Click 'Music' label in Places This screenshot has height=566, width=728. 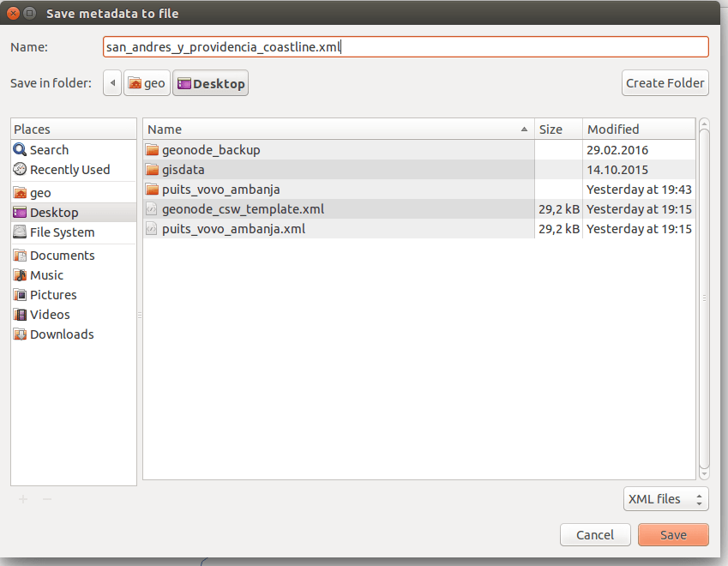pyautogui.click(x=46, y=275)
